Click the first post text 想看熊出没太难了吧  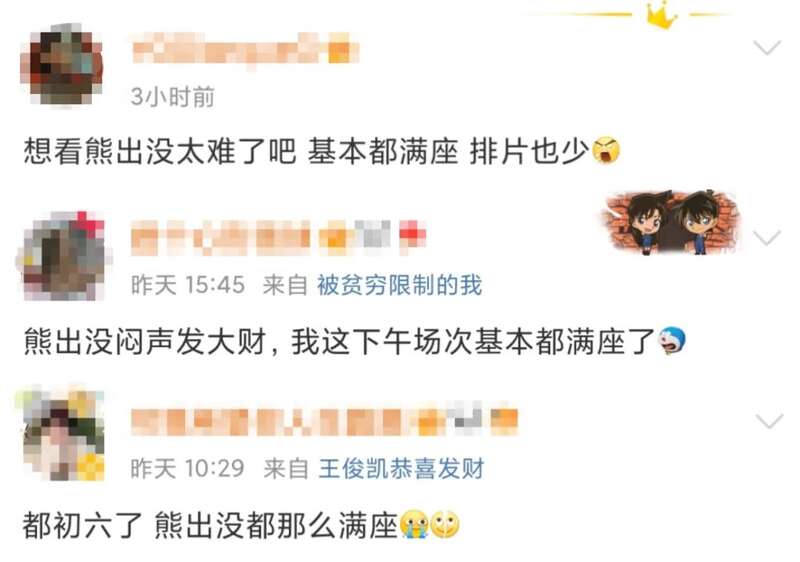coord(160,151)
